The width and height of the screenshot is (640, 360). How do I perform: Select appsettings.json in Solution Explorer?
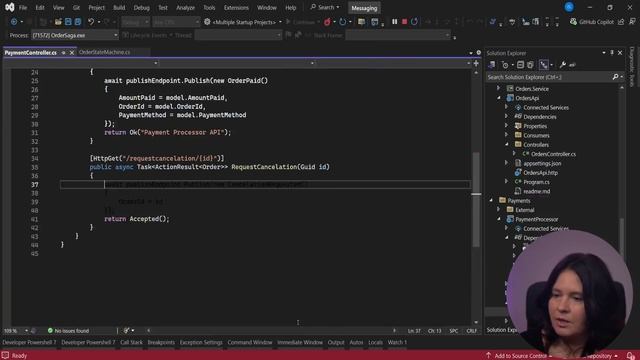click(x=542, y=163)
